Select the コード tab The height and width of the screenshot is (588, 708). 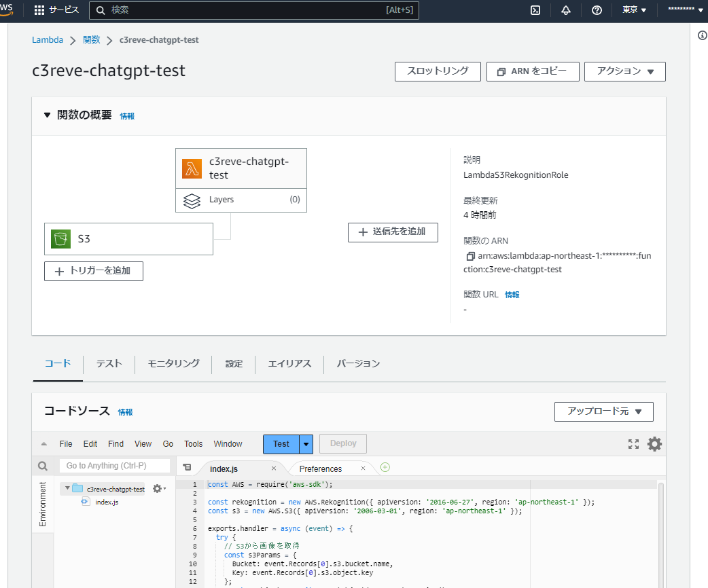(x=58, y=364)
